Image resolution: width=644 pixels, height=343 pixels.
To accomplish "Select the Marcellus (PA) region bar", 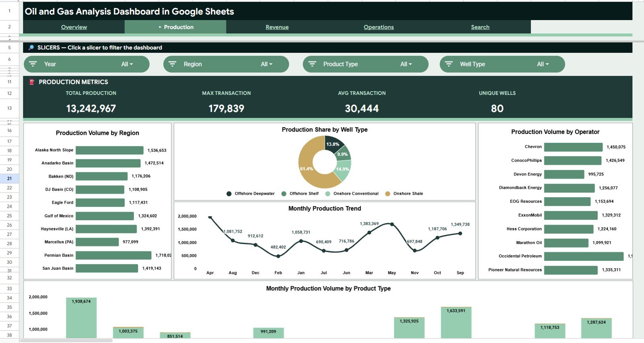I will pyautogui.click(x=97, y=242).
